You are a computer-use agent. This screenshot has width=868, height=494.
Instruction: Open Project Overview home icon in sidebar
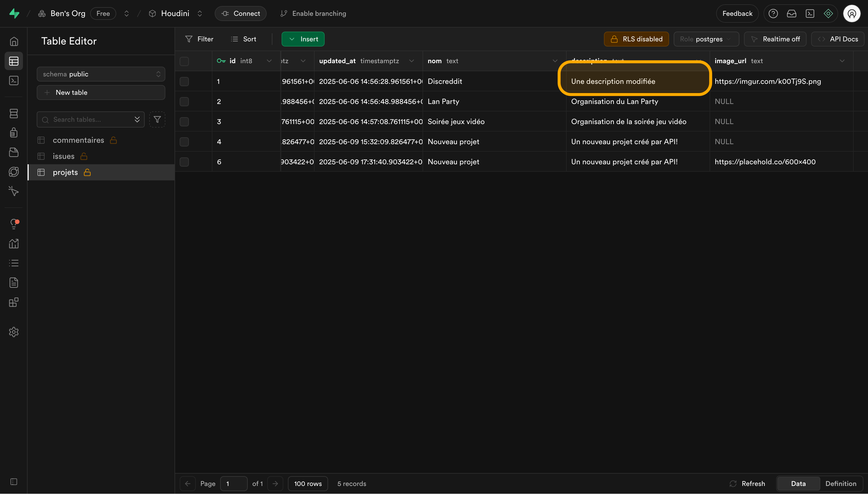(x=13, y=41)
